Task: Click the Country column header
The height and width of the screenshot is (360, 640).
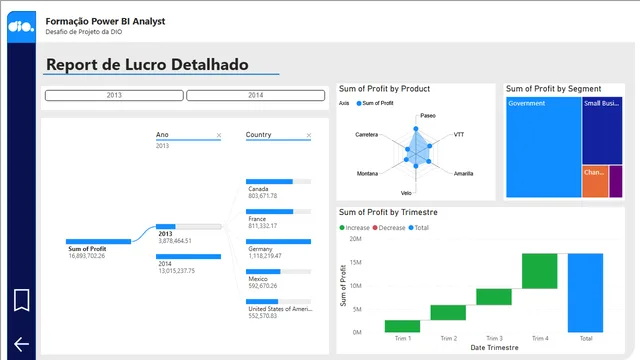Action: [x=258, y=135]
